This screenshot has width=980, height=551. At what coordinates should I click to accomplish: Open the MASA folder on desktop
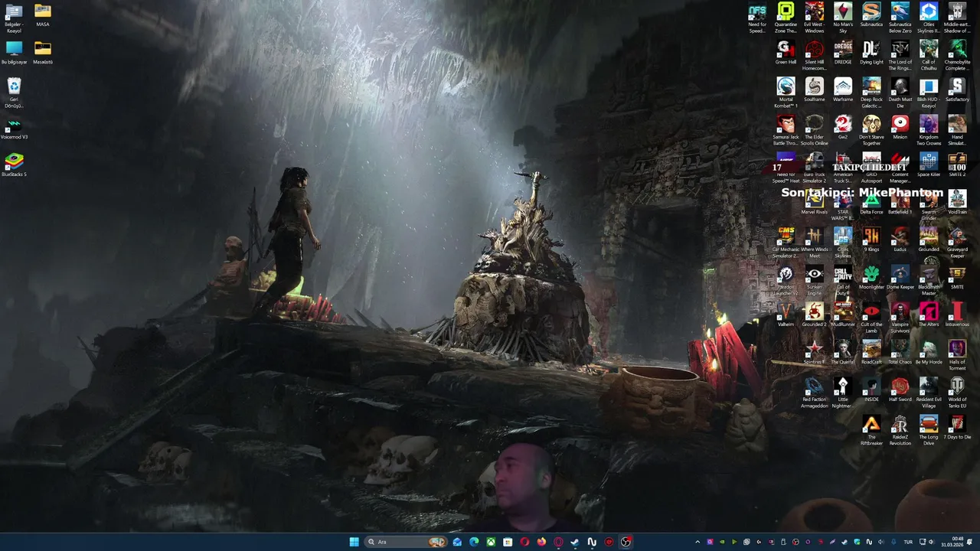(x=43, y=15)
